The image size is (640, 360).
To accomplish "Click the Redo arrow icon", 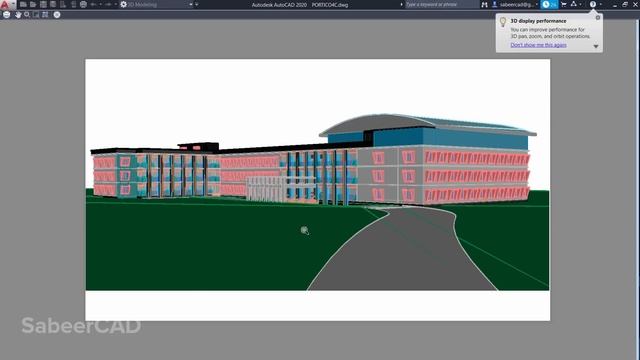I will (x=108, y=4).
